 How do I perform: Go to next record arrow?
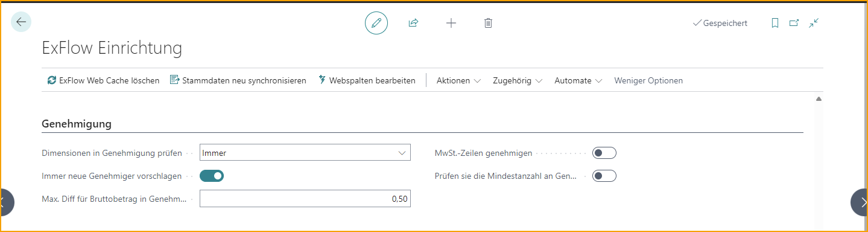pos(860,202)
